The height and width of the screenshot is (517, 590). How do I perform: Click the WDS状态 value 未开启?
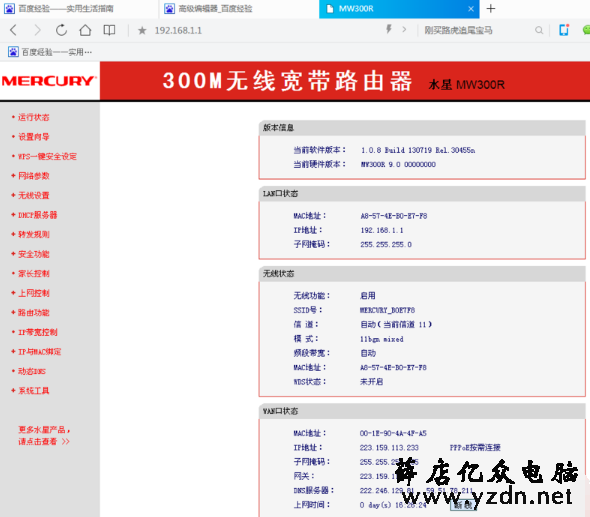click(371, 382)
